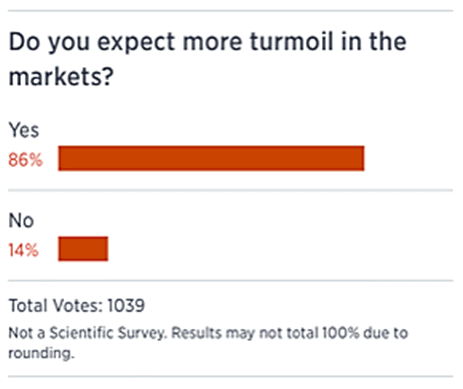Click the word expect in heading

point(136,43)
